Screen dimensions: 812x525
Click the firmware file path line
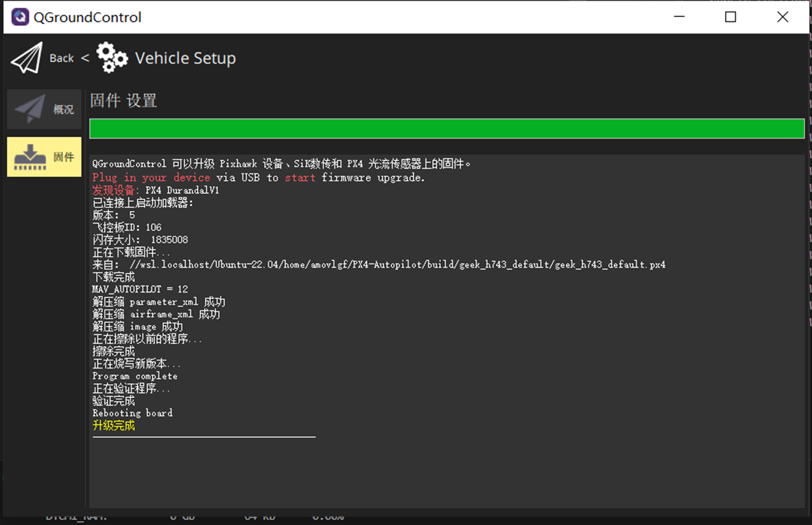[x=379, y=265]
